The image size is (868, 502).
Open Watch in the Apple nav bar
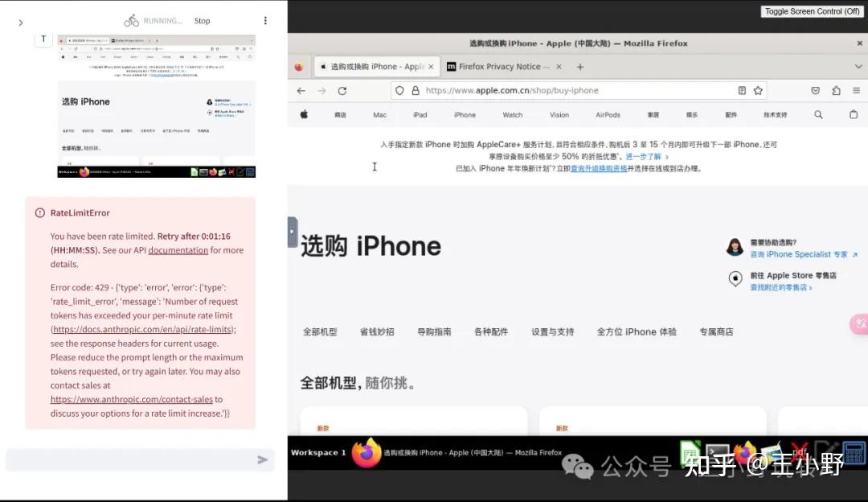tap(513, 115)
